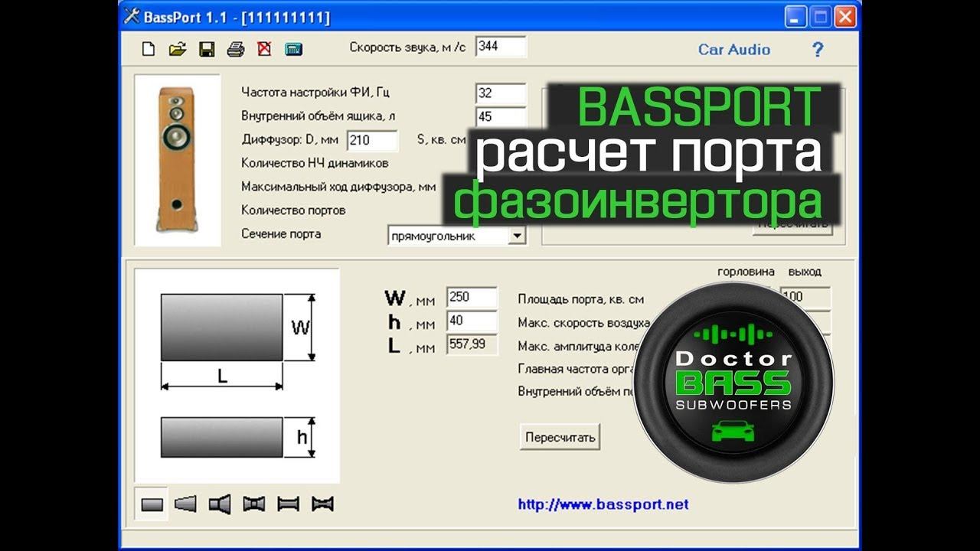Click 'Частота настройки ФИ, Гц' label
Screen dimensions: 980x551
click(315, 93)
